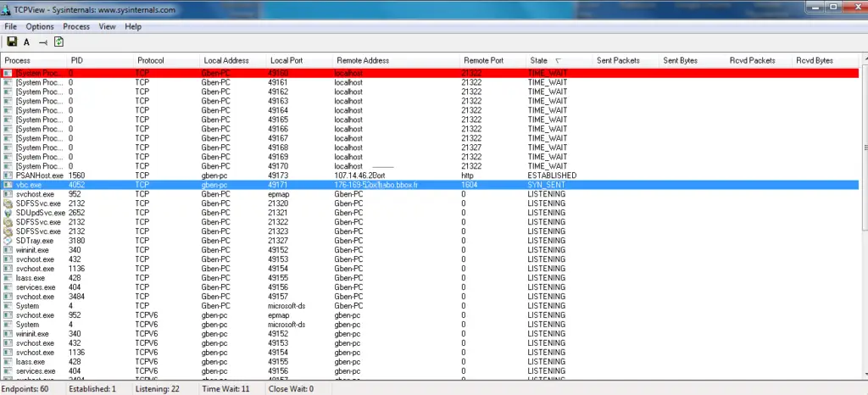This screenshot has height=395, width=868.
Task: Toggle the Resolve Addresses 'A' toolbar icon
Action: (x=26, y=42)
